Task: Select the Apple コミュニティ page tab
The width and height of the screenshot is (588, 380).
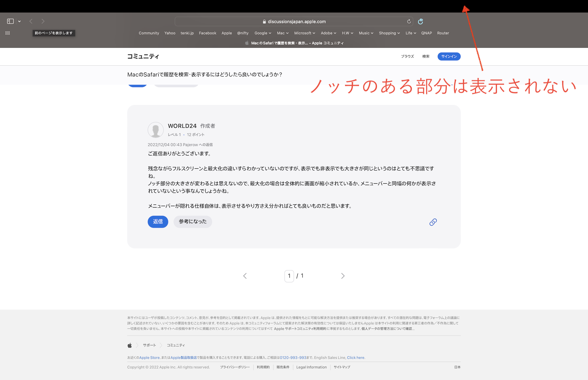Action: (294, 43)
